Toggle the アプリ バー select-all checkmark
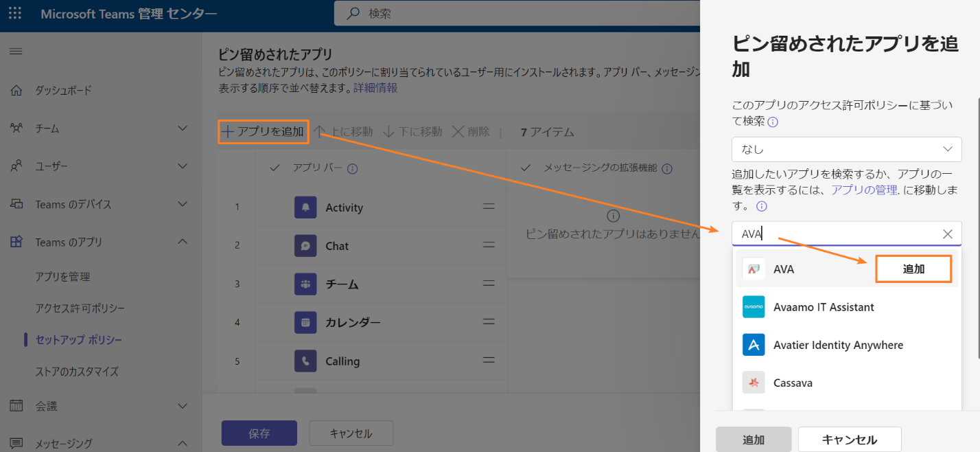 tap(275, 168)
